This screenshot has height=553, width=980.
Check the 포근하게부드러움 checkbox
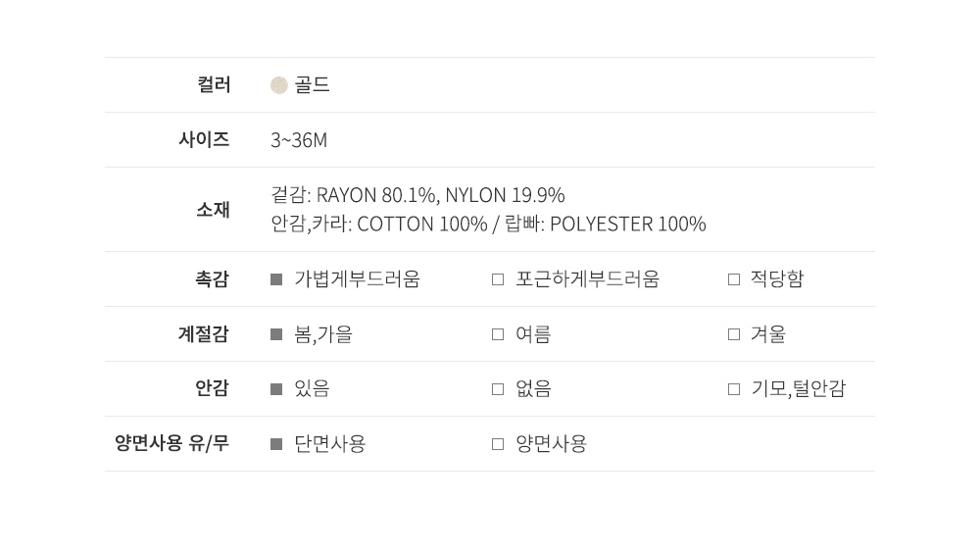(498, 279)
